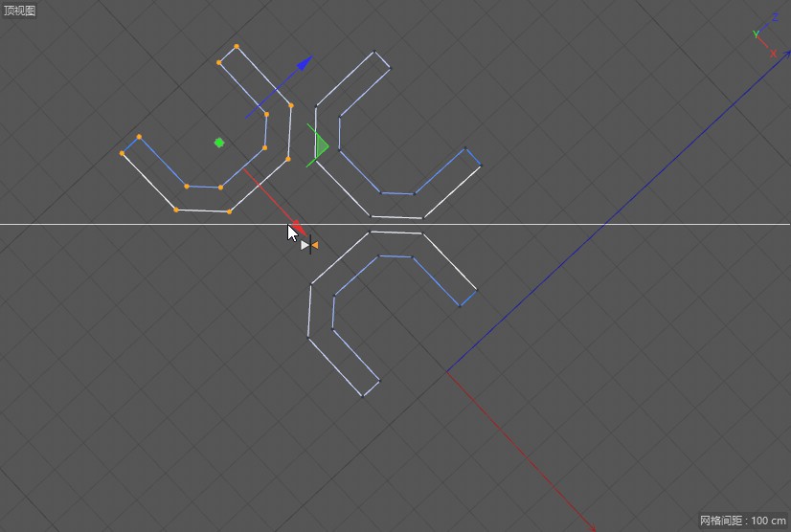Click the 网格间距 : 100 cm grid spacing readout

click(743, 521)
